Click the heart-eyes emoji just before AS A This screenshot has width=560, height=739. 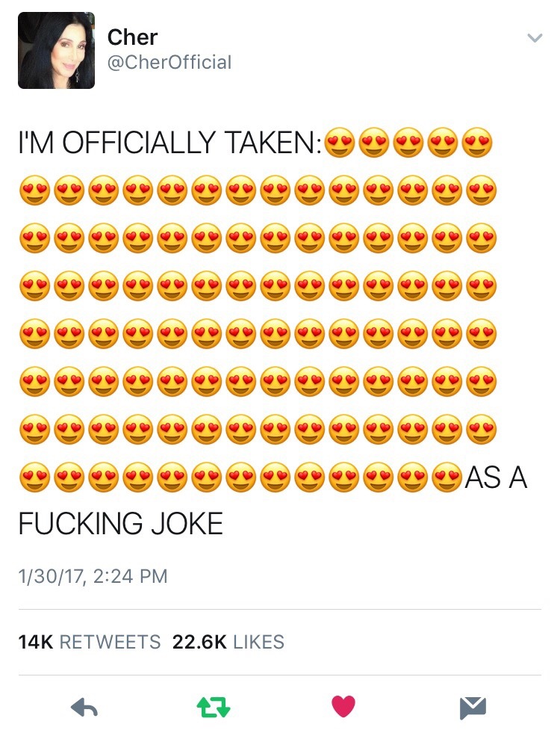(447, 477)
